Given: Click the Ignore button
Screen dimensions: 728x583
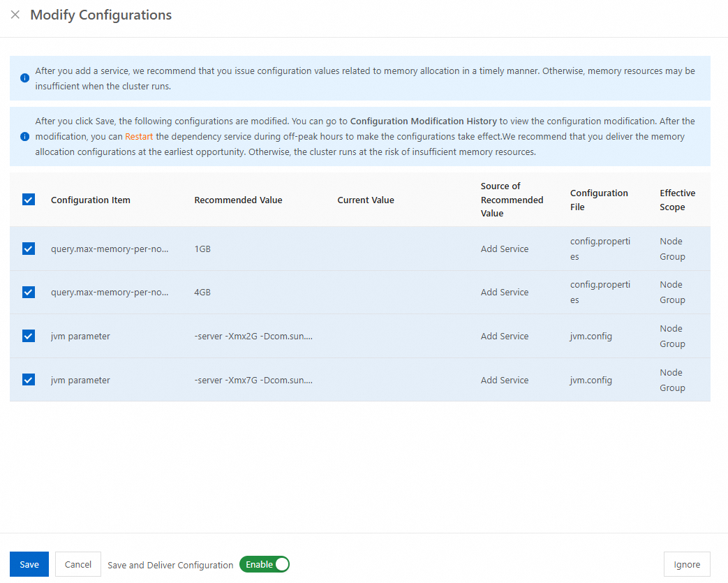Looking at the screenshot, I should click(687, 564).
